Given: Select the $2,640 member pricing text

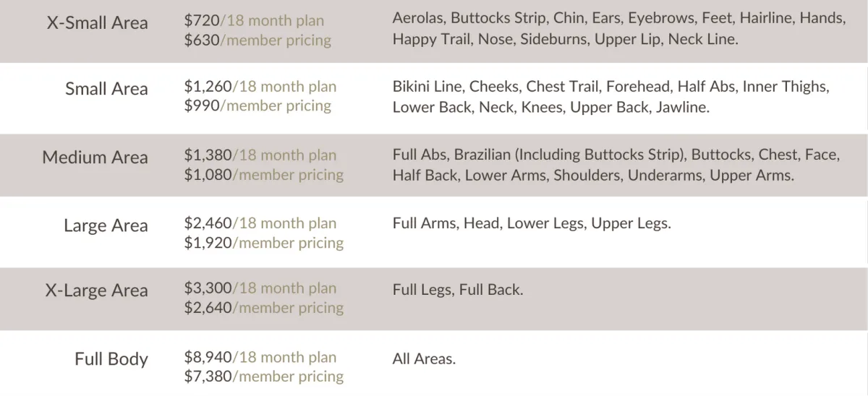Looking at the screenshot, I should [x=264, y=308].
